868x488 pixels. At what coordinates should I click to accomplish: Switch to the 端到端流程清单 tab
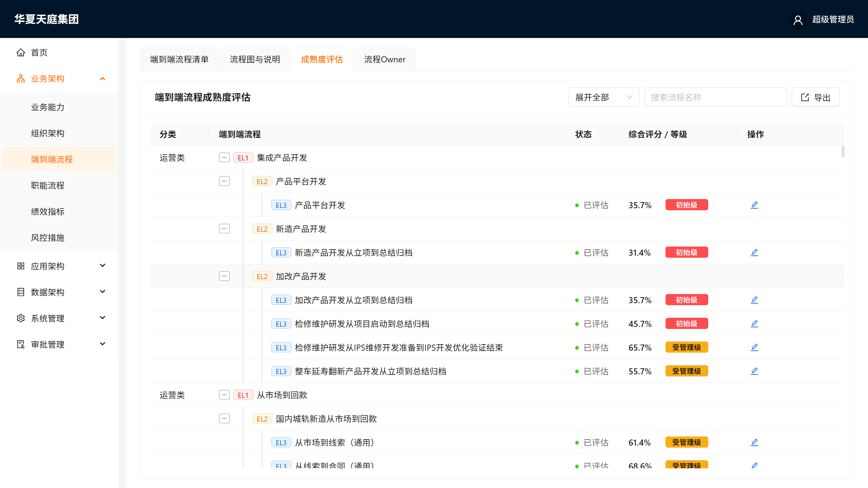(x=179, y=59)
